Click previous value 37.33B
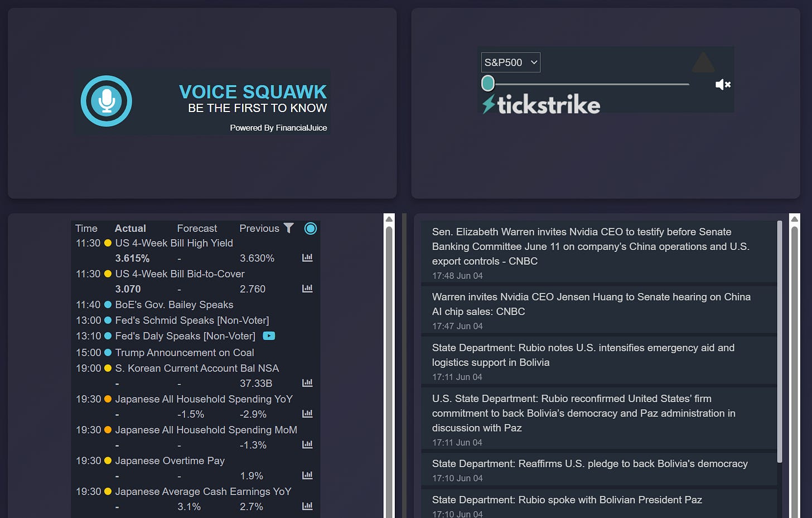812x518 pixels. pyautogui.click(x=256, y=383)
